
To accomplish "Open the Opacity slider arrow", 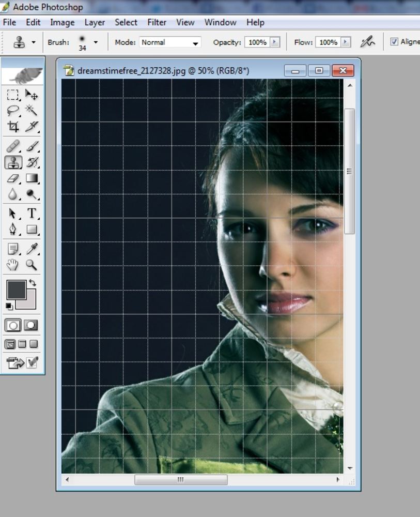I will click(275, 42).
